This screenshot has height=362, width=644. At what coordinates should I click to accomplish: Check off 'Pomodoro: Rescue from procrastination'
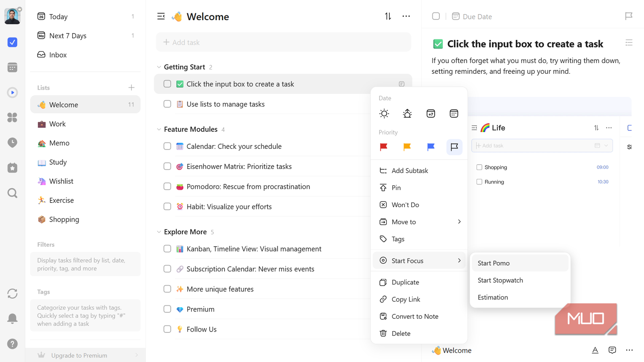pos(167,187)
